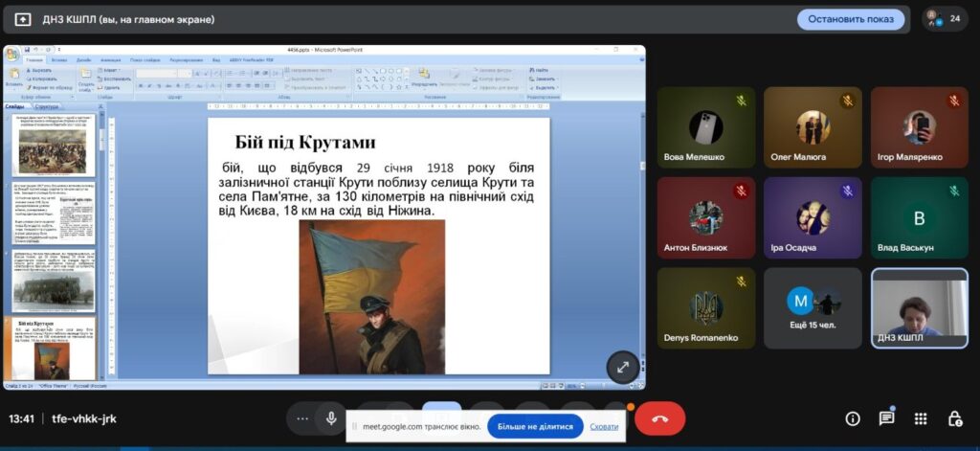The width and height of the screenshot is (980, 451).
Task: Click muted mic indicator on Антон Близнюк tile
Action: pyautogui.click(x=741, y=191)
